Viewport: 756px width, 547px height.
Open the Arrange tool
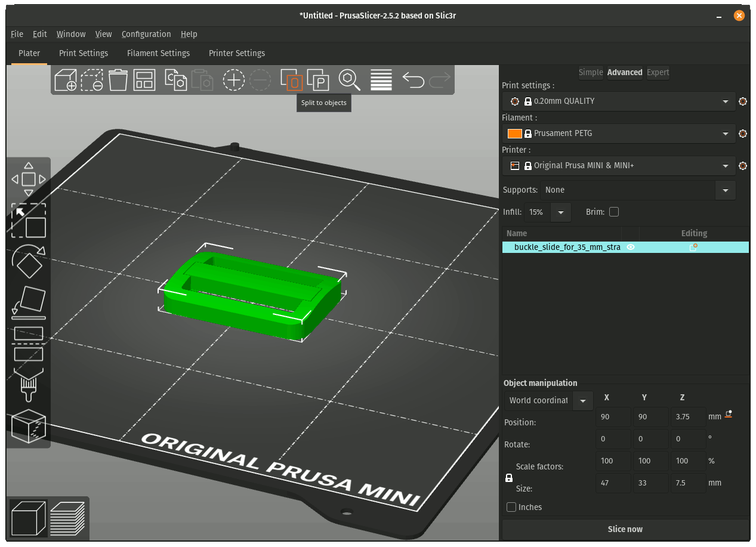144,80
